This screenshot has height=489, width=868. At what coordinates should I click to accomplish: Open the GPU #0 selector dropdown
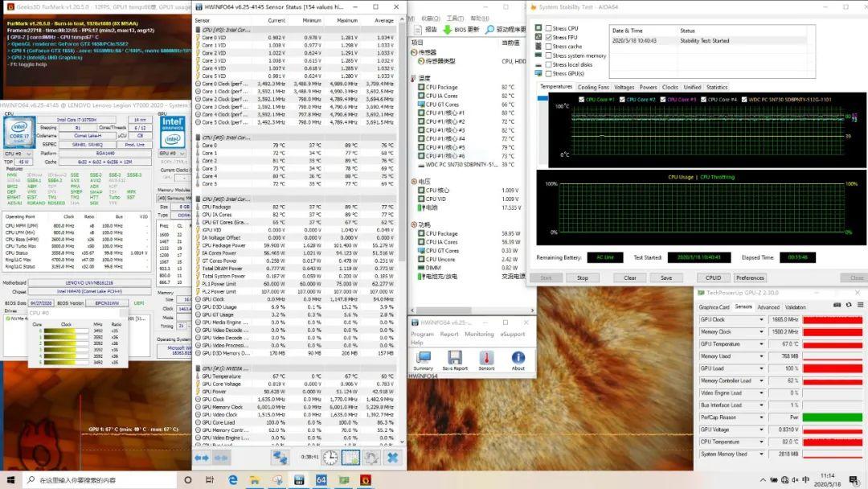(172, 154)
